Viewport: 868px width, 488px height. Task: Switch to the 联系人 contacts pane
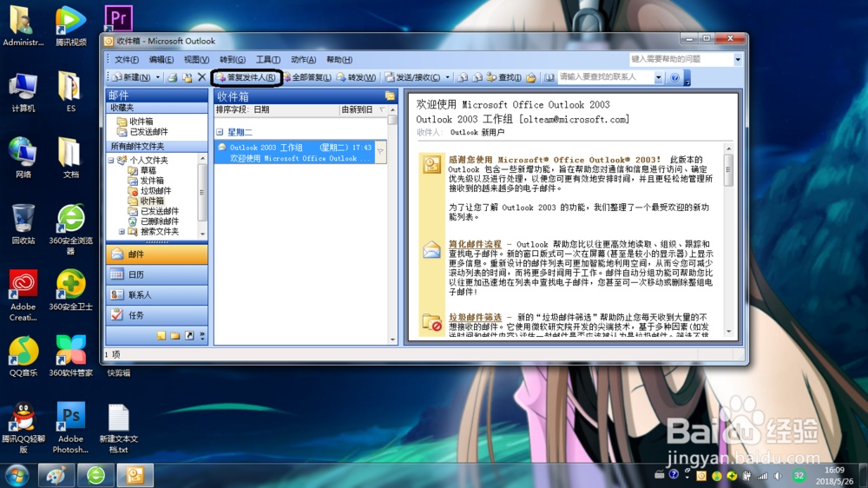pyautogui.click(x=156, y=295)
